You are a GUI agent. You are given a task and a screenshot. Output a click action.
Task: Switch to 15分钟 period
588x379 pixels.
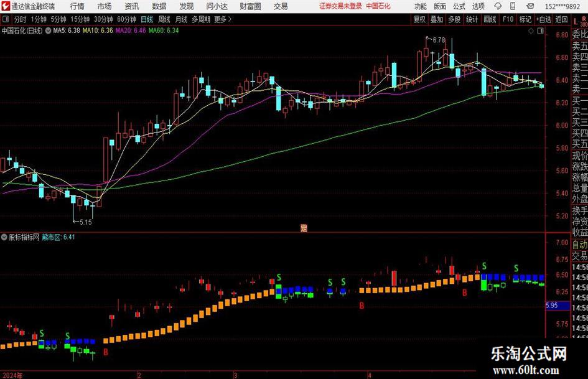80,19
